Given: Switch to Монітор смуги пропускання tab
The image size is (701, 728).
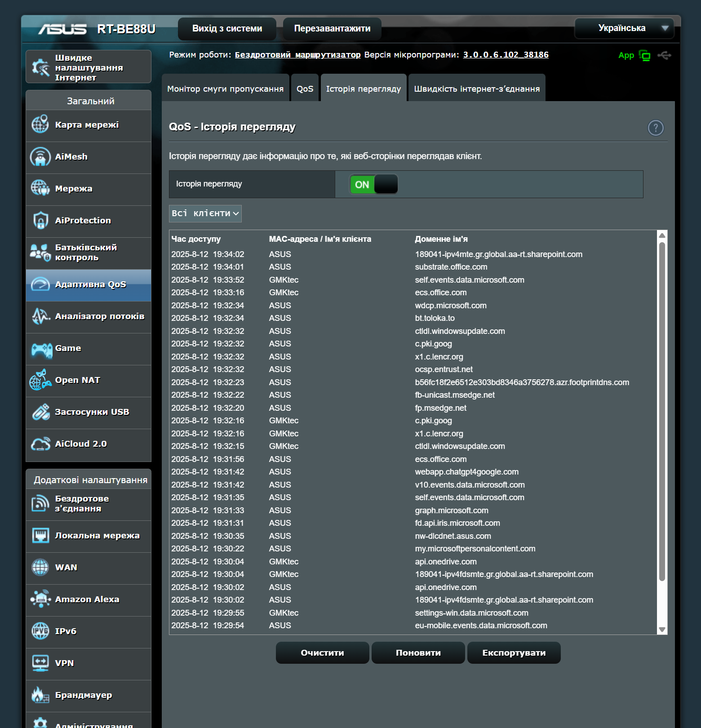Looking at the screenshot, I should (226, 89).
